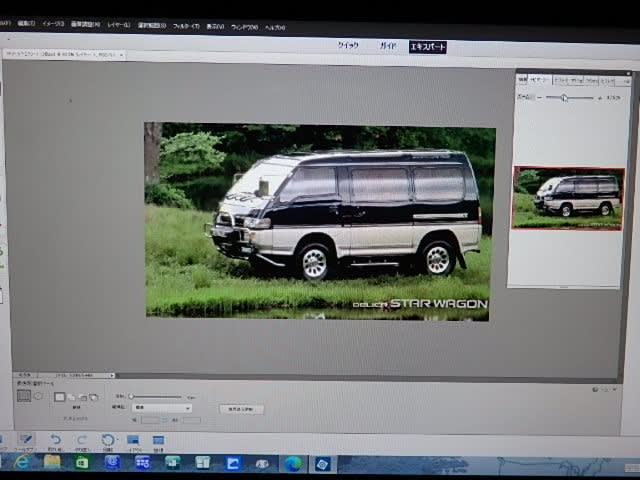Click the height input field
The height and width of the screenshot is (480, 640).
point(191,420)
